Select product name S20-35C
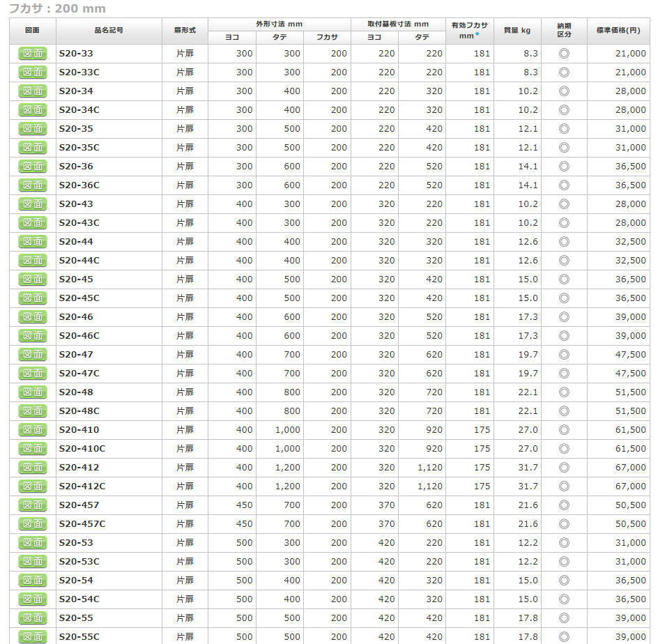 (x=79, y=148)
